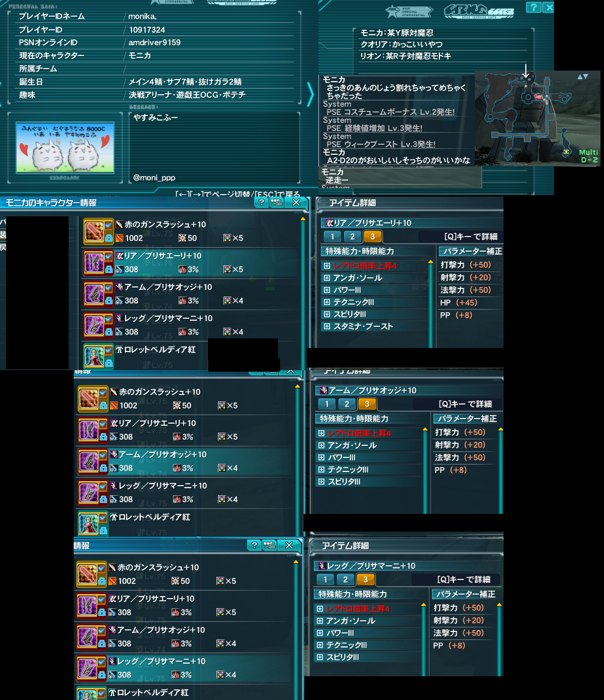Expand スピリタIII in リア/ブリサエーリ+10 details
Image resolution: width=604 pixels, height=700 pixels.
tap(327, 314)
